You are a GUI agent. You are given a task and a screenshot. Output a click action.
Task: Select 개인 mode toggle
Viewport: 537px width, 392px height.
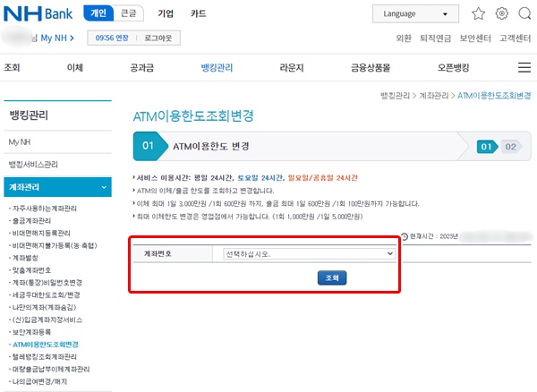click(98, 13)
